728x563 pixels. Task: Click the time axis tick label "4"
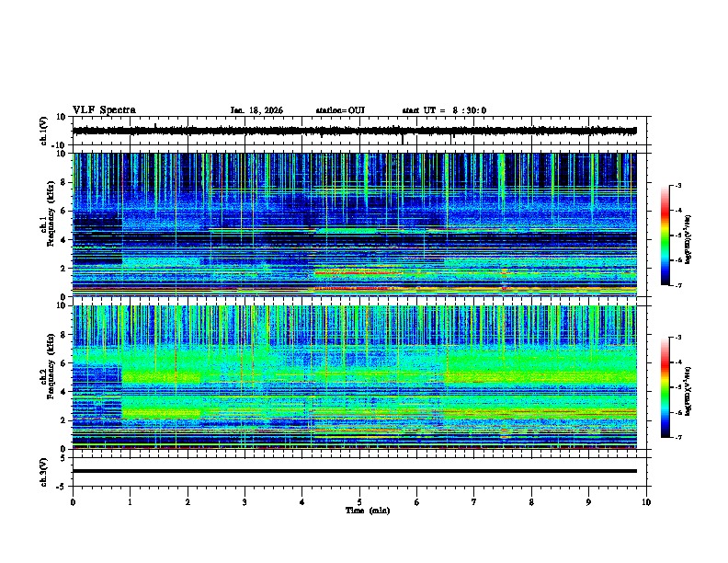302,502
